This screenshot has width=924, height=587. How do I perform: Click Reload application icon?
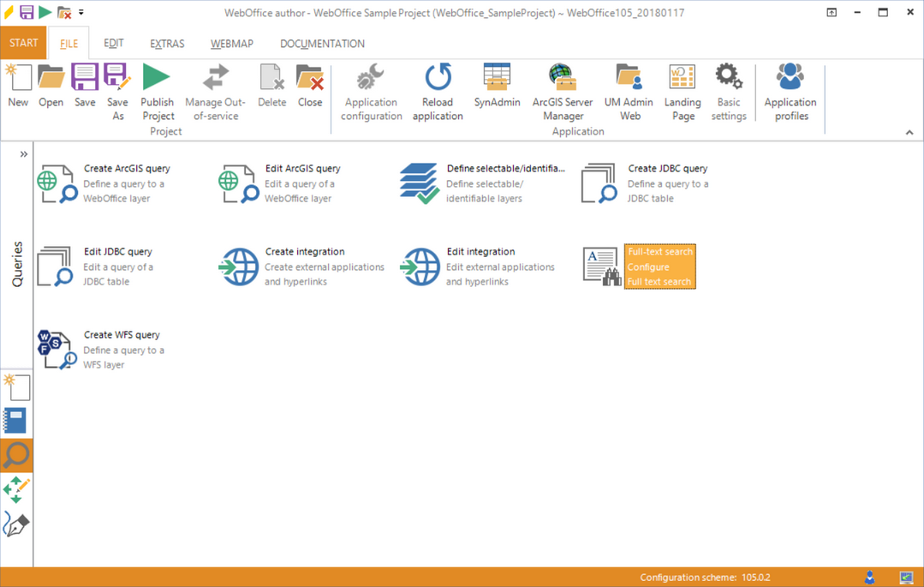pos(438,78)
